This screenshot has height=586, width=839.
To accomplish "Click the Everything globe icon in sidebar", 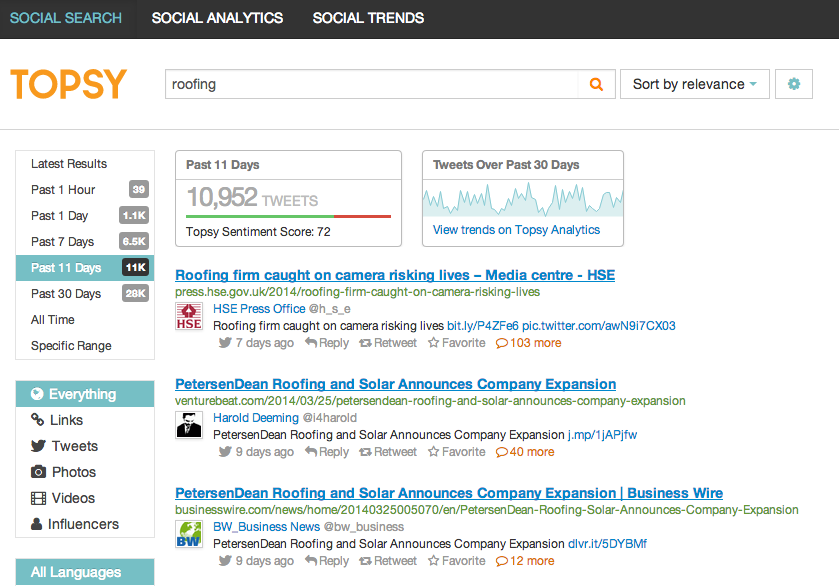I will pyautogui.click(x=37, y=394).
